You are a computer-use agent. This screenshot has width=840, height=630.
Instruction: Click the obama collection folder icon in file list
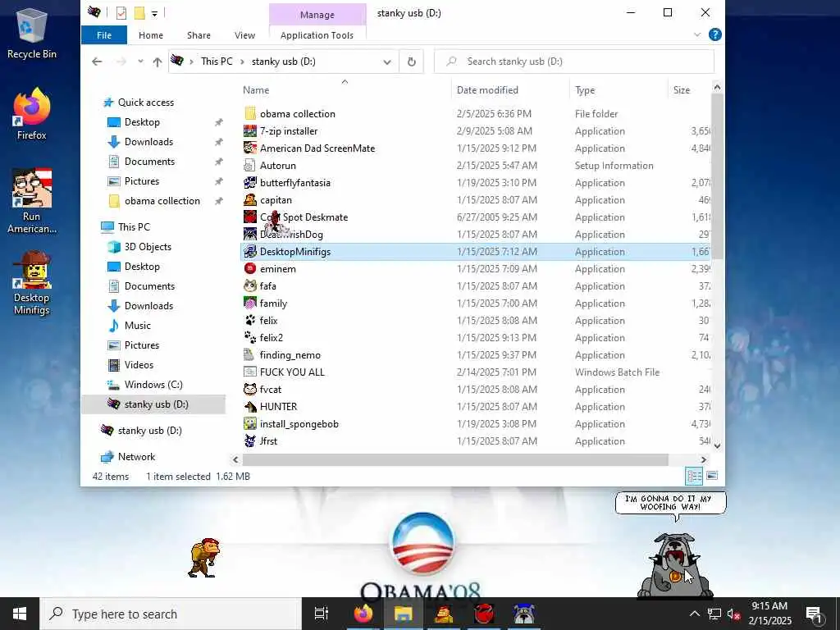point(249,113)
